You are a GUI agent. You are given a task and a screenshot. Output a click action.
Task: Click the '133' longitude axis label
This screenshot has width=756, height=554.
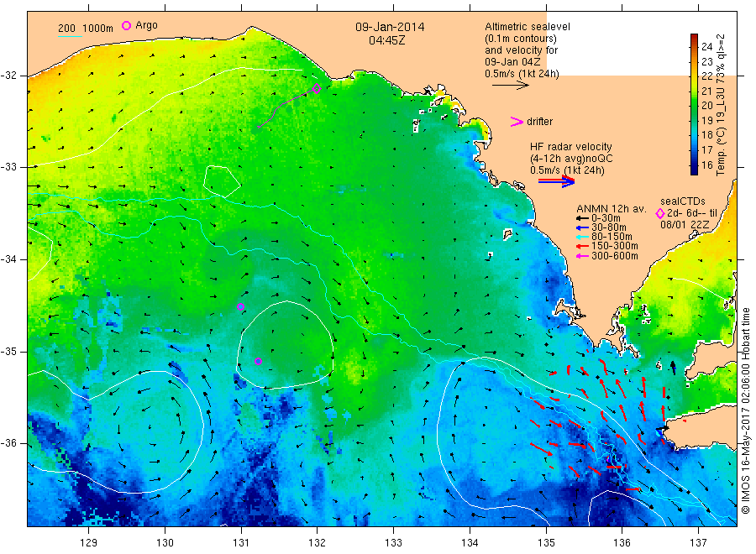[393, 542]
